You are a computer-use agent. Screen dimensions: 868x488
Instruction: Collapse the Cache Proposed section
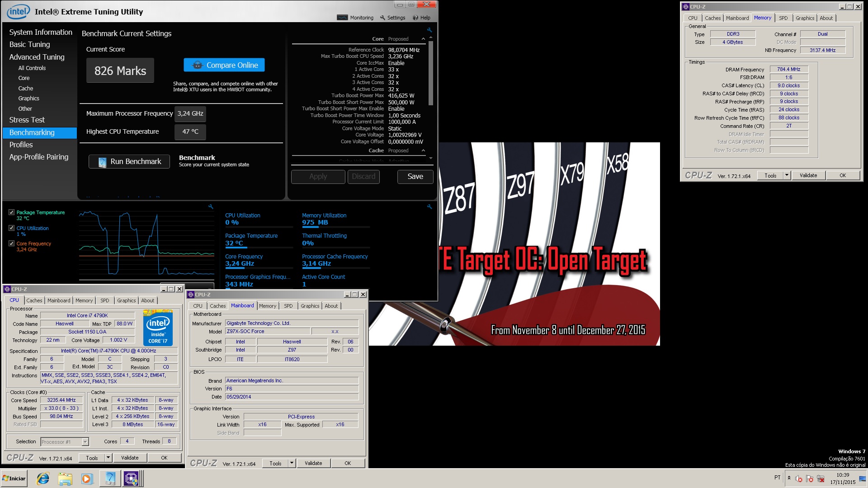coord(423,151)
